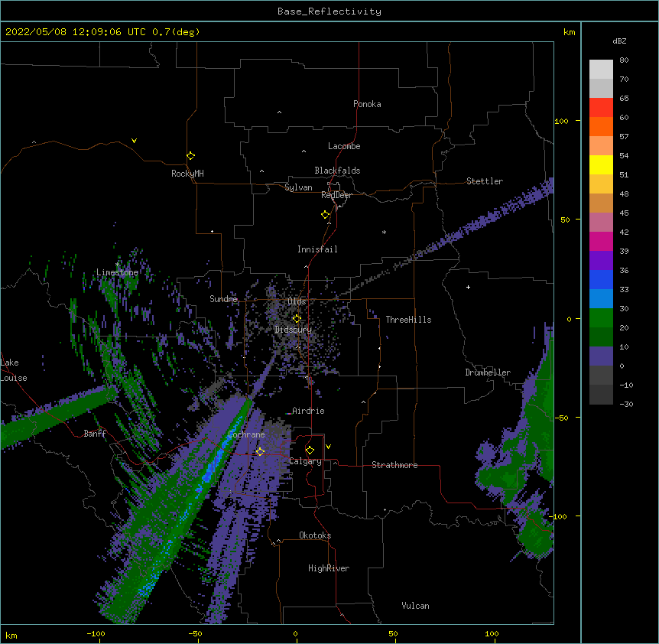This screenshot has width=659, height=644.
Task: Click the RedDeer city label
Action: (x=336, y=195)
